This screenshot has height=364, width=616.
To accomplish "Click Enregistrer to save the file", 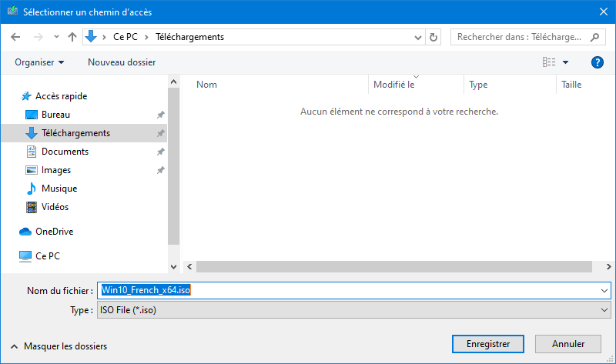I will click(x=488, y=344).
